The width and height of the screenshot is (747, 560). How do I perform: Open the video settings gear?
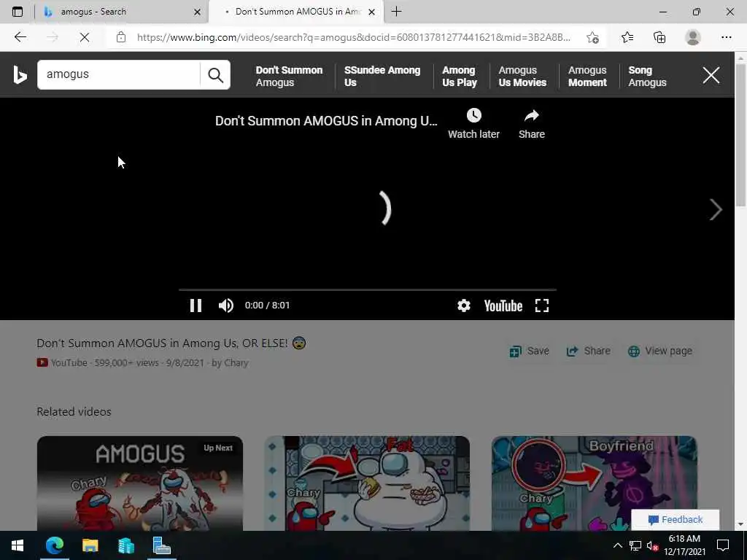point(463,306)
